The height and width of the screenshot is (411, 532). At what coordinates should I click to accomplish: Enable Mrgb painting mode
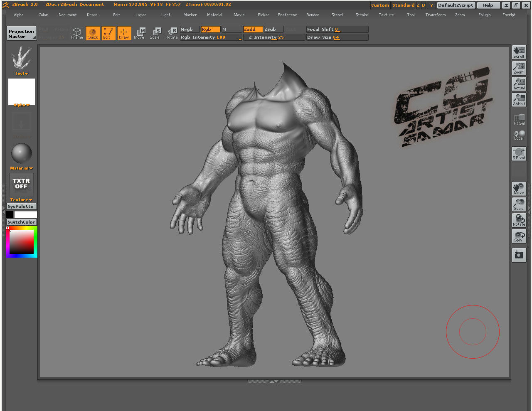190,29
